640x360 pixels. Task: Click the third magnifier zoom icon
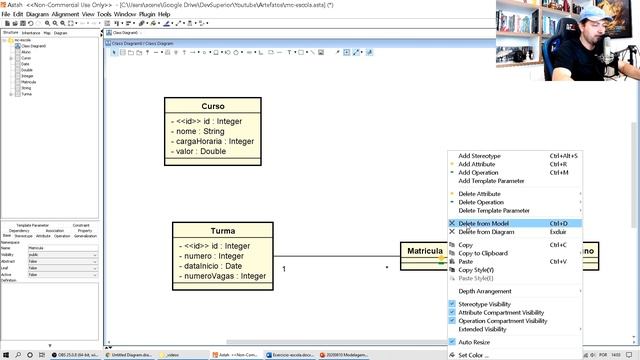coord(63,23)
